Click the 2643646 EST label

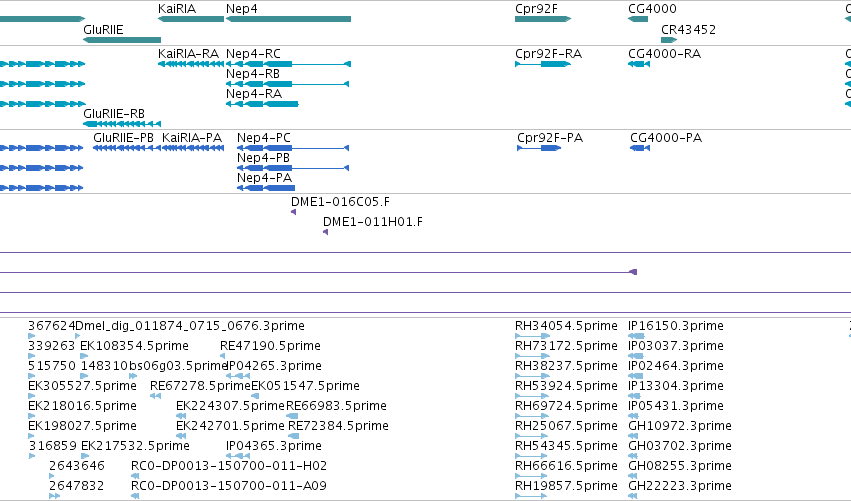77,466
